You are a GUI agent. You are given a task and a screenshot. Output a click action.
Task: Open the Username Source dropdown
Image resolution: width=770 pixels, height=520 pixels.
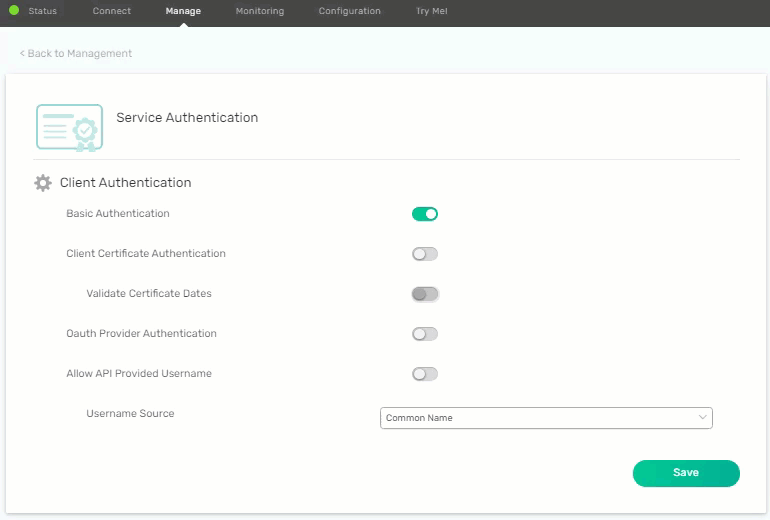click(546, 418)
